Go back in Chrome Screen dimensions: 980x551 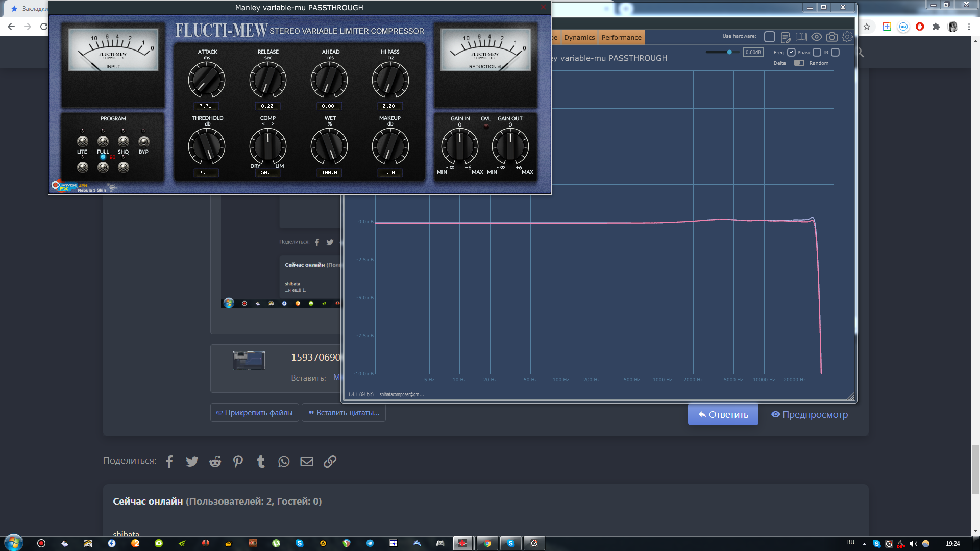[x=11, y=27]
